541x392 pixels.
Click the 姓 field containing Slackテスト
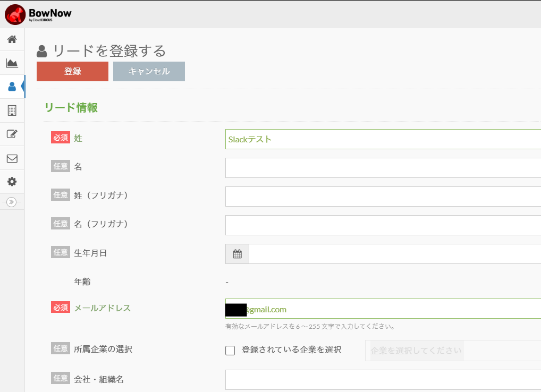coord(383,139)
